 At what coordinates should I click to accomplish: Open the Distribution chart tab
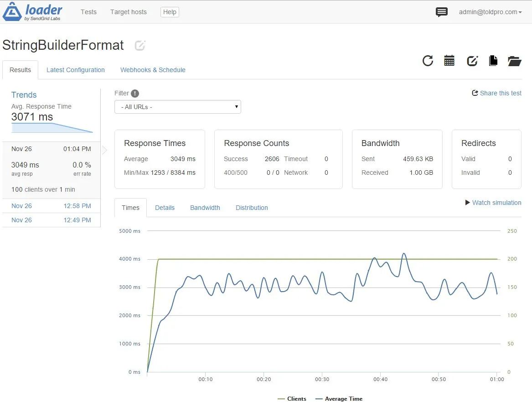click(252, 208)
